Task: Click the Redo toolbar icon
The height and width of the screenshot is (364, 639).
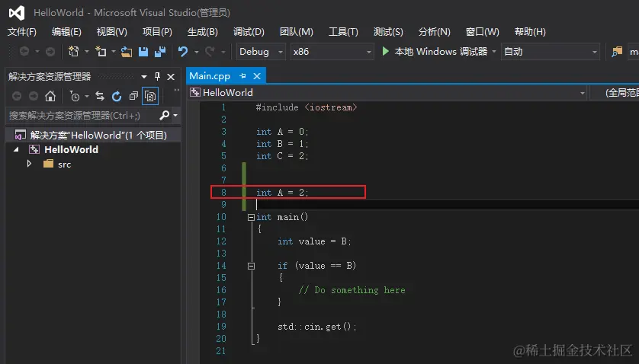Action: (210, 51)
